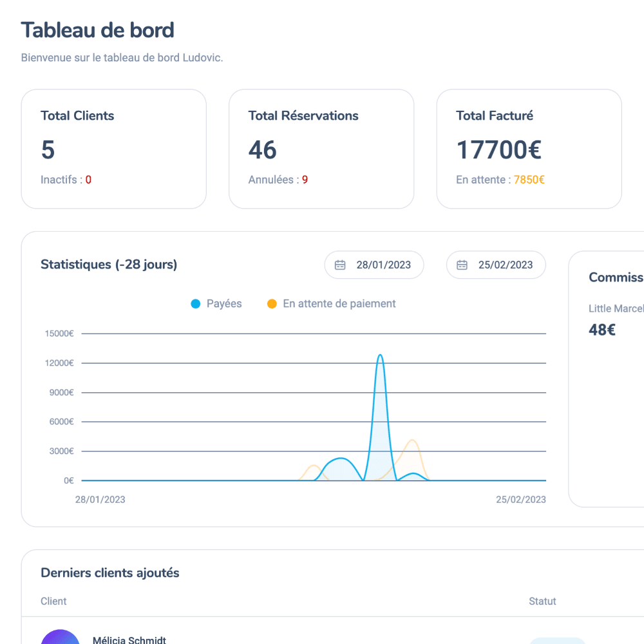Viewport: 644px width, 644px height.
Task: Open the end date field 25/02/2023
Action: click(496, 265)
